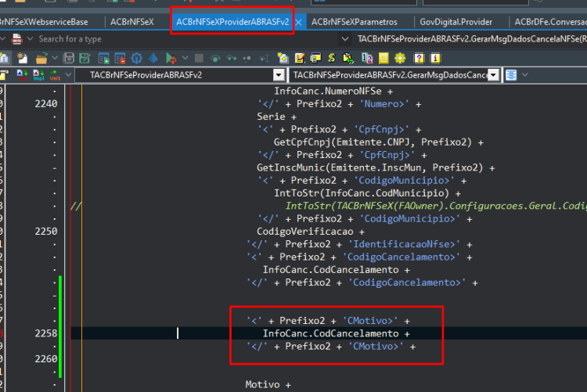
Task: Click the blue pyramid Deploy icon
Action: click(153, 58)
